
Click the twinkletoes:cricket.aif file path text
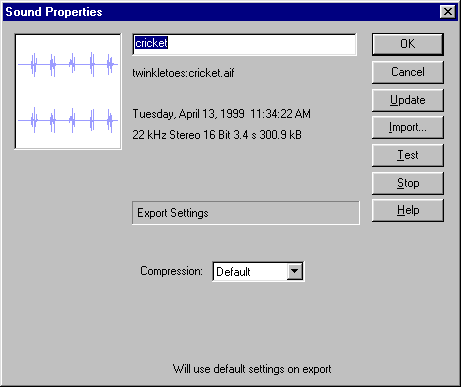[x=183, y=73]
